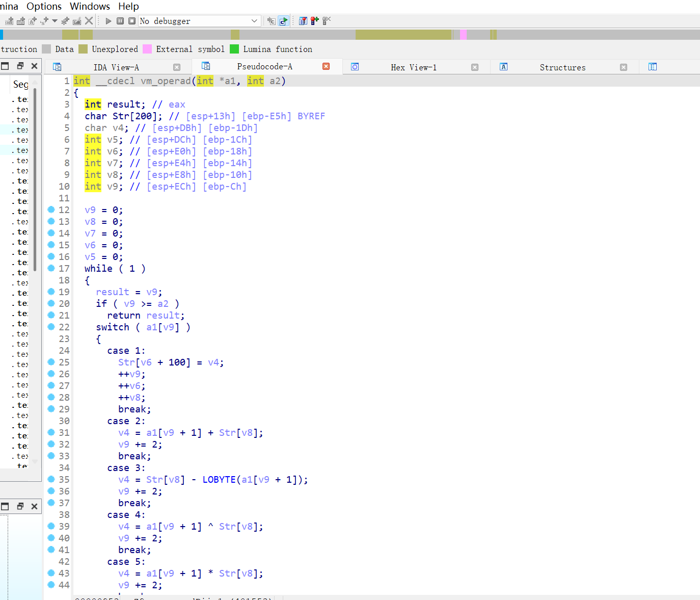This screenshot has width=700, height=600.
Task: Float the lower-left panel
Action: pos(20,506)
